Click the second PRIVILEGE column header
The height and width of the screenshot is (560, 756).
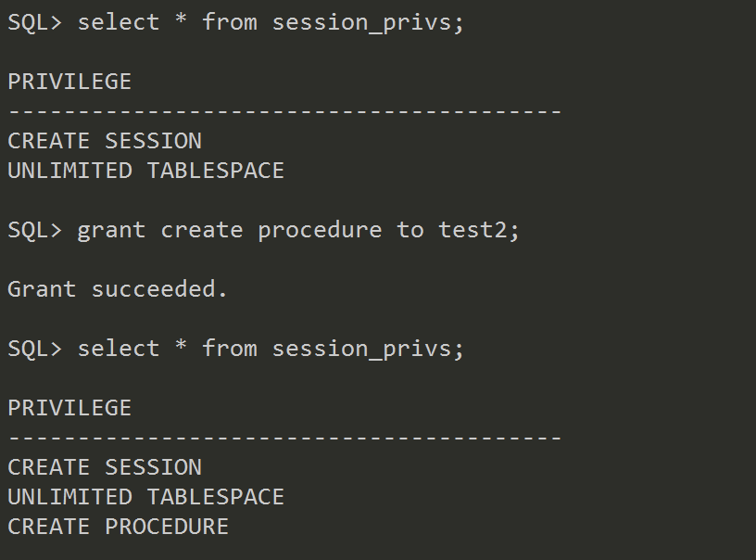[x=69, y=408]
